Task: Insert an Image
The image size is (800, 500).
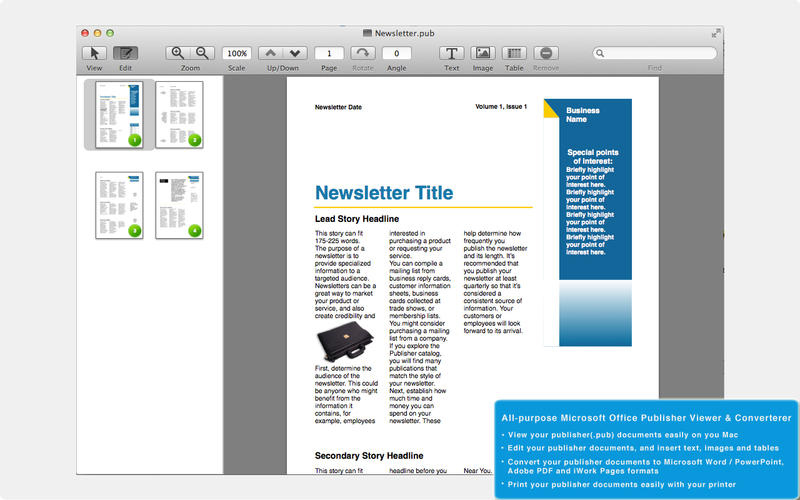Action: pos(483,53)
